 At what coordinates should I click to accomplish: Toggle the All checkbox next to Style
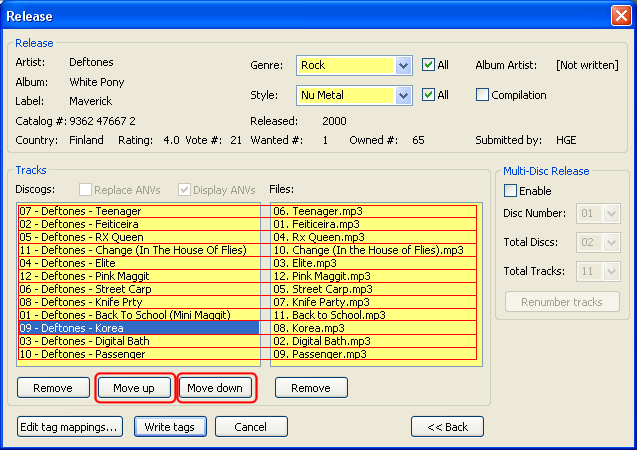pos(428,95)
